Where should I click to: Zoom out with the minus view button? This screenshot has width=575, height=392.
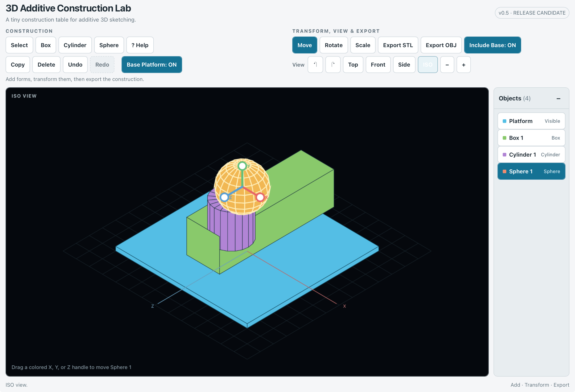coord(447,65)
